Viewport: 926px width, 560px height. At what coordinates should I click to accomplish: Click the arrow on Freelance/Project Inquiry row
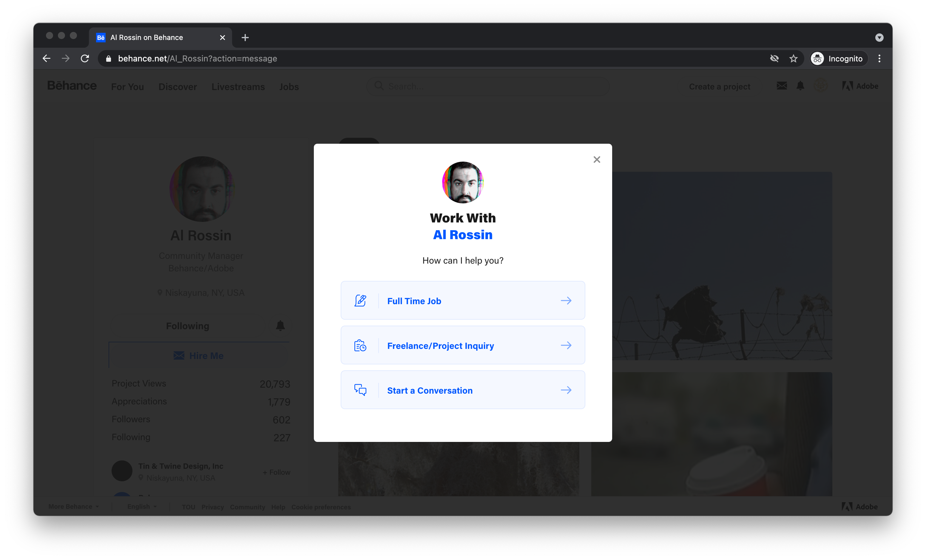566,345
